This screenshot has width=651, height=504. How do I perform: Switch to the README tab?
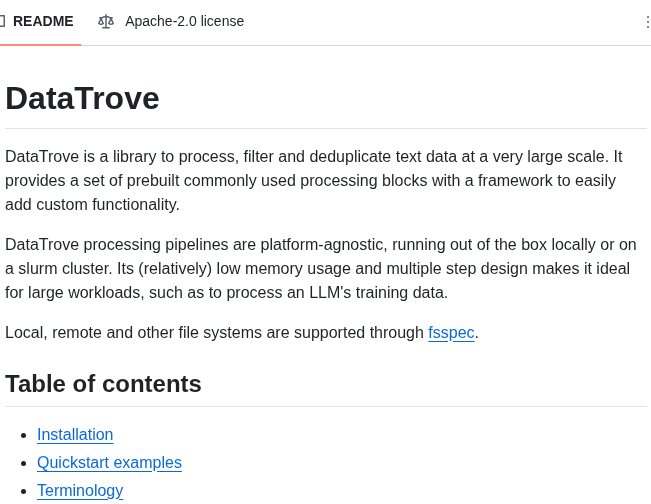(42, 21)
